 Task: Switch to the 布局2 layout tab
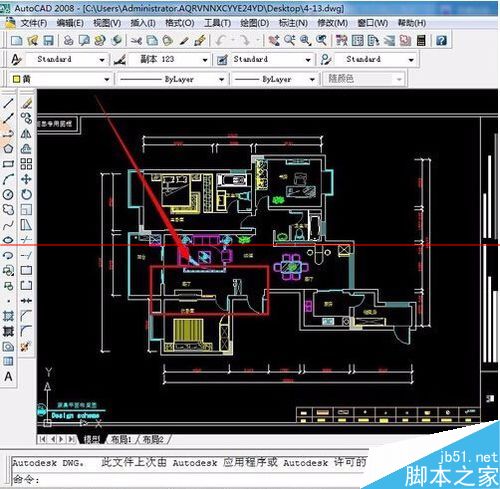(x=153, y=439)
